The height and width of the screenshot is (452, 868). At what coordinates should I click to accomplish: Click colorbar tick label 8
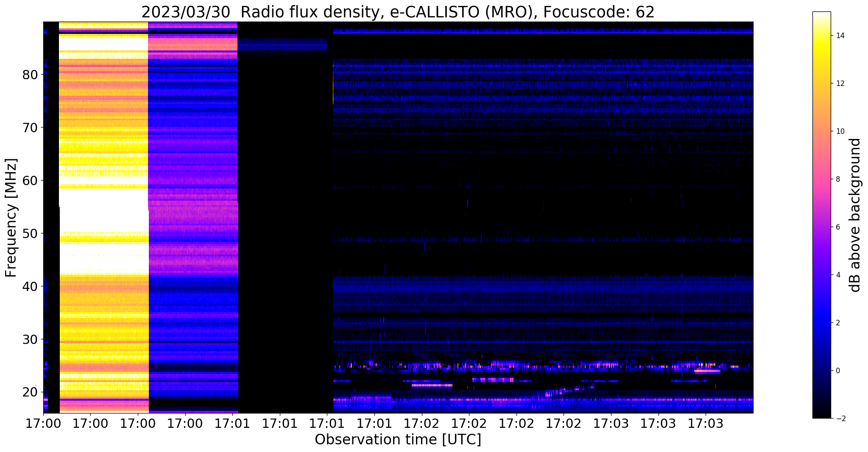837,179
